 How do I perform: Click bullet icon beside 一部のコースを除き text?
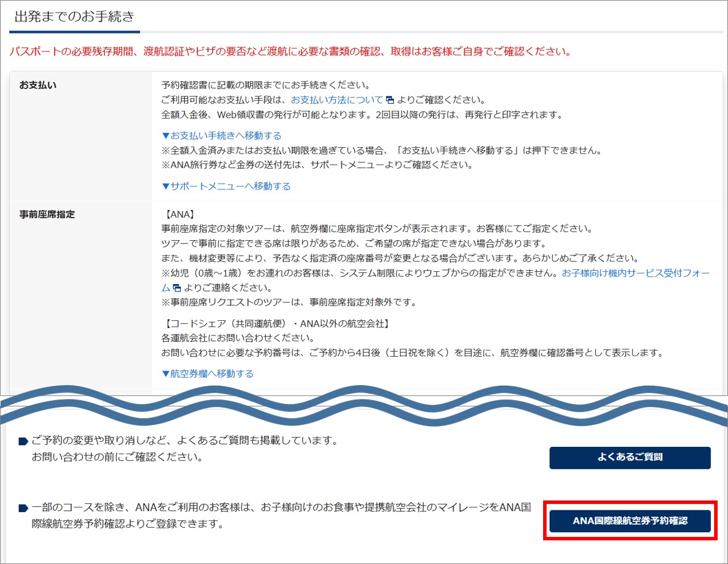(x=23, y=508)
